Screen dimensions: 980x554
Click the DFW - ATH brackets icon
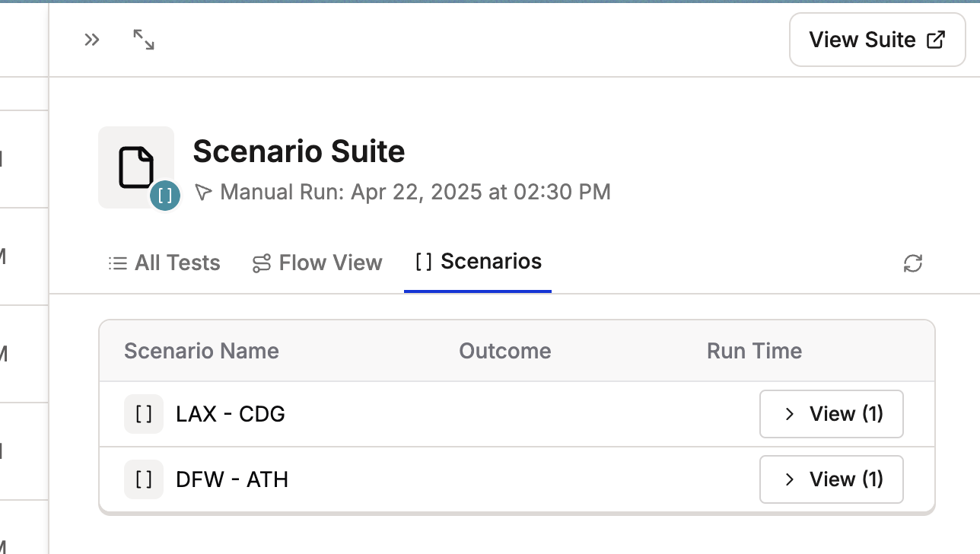[144, 479]
